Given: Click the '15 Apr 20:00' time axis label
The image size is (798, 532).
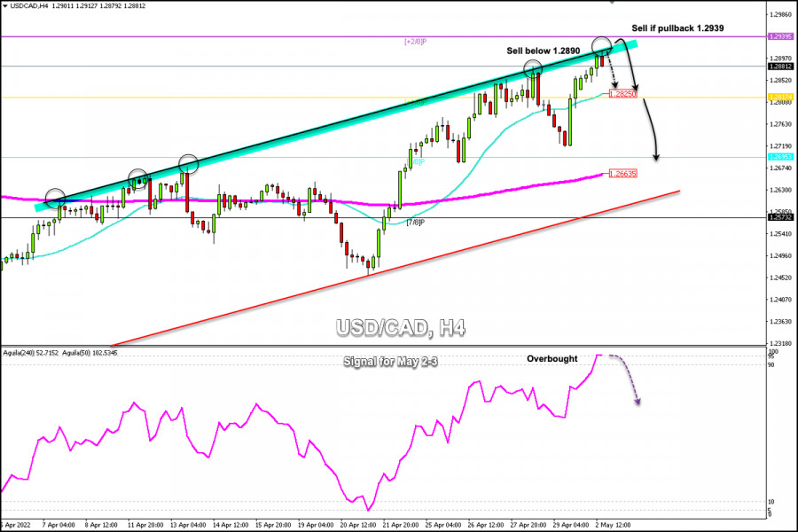Looking at the screenshot, I should pos(273,525).
